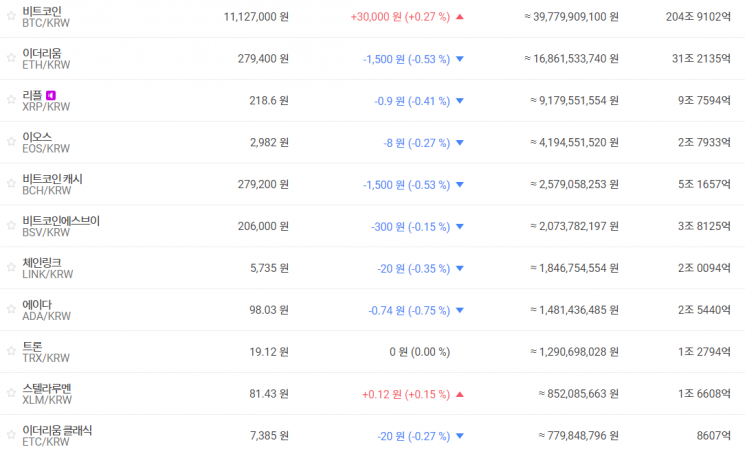Select the TRX/KRW ticker label
Screen dimensions: 745x456
[46, 358]
